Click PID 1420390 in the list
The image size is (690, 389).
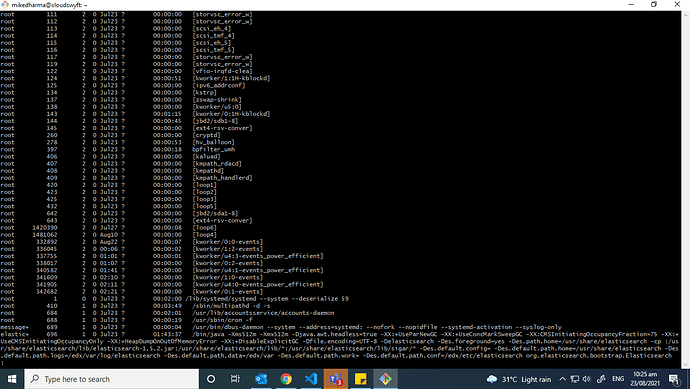[x=44, y=228]
